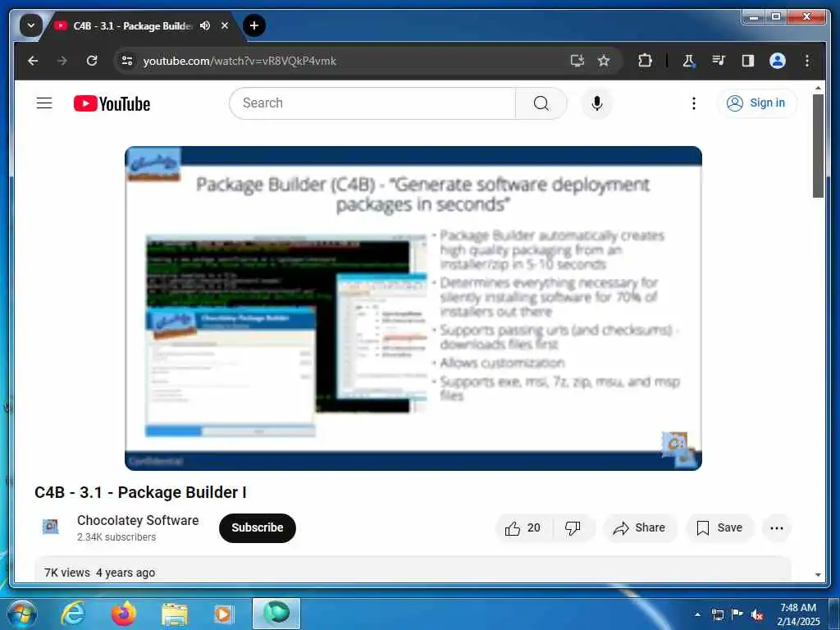The width and height of the screenshot is (840, 630).
Task: Open more actions ellipsis menu
Action: 776,528
